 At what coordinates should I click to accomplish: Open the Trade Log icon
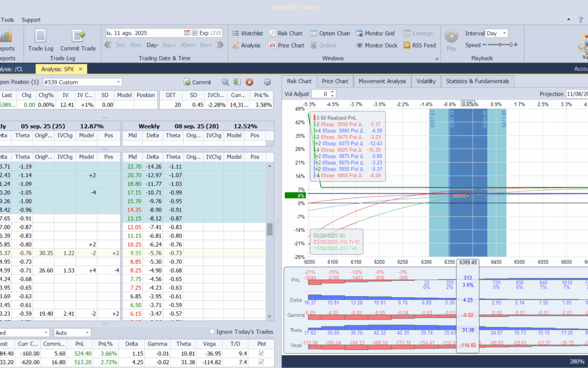coord(40,37)
